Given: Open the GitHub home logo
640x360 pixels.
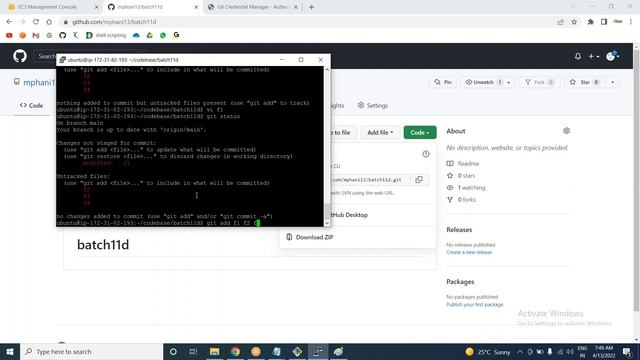Looking at the screenshot, I should tap(20, 56).
